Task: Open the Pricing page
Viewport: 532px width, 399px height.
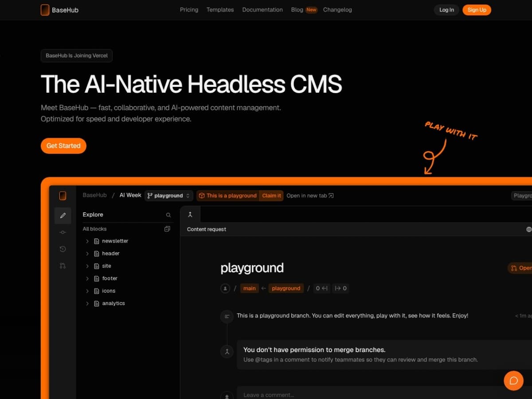Action: (x=189, y=10)
